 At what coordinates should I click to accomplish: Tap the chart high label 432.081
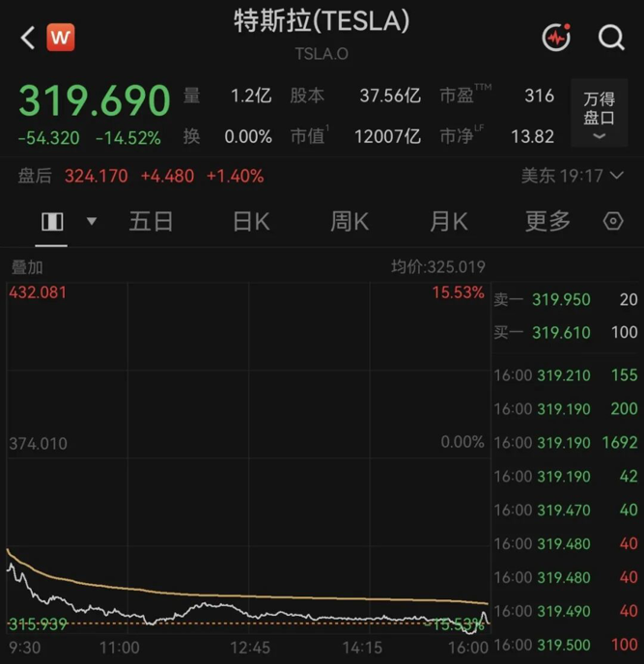point(38,292)
